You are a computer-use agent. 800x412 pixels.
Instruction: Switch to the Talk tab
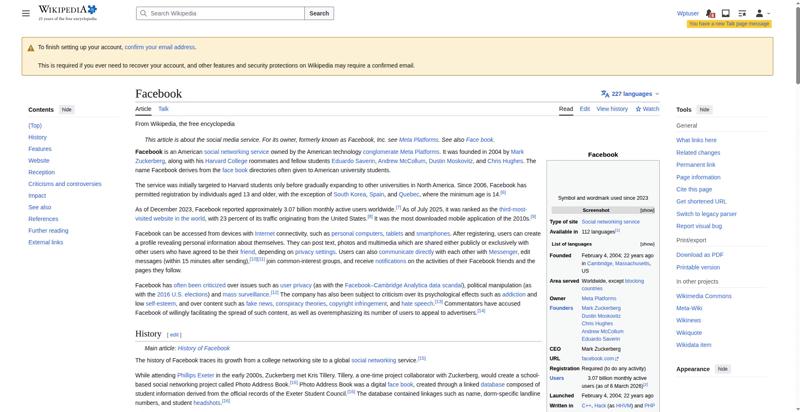[163, 109]
